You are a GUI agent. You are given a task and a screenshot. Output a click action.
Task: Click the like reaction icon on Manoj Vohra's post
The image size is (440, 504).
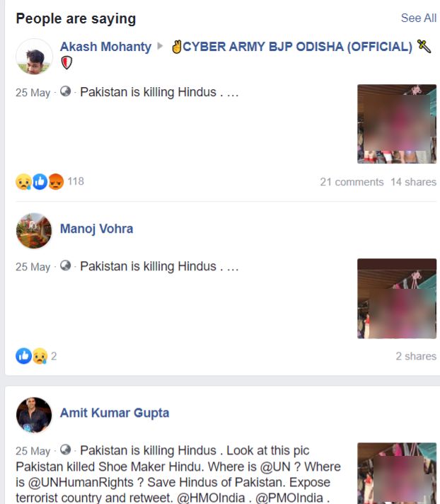click(x=23, y=356)
